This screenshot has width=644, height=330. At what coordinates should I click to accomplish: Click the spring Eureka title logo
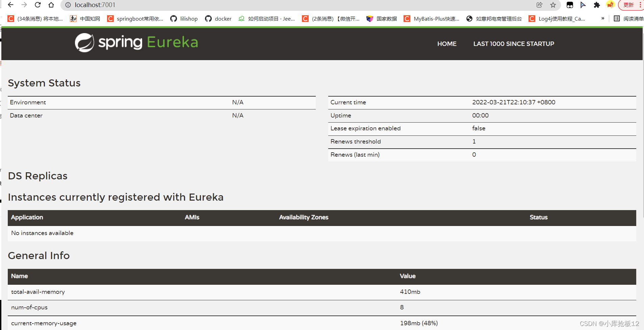136,43
